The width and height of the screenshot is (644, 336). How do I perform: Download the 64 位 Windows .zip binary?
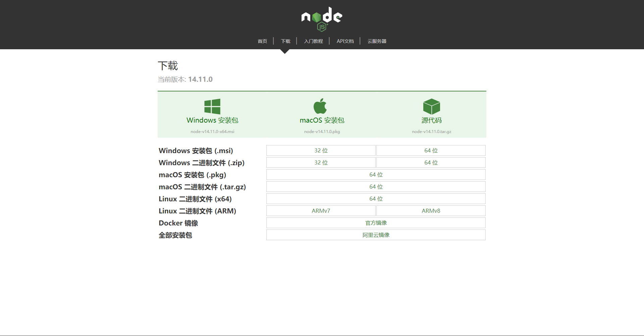pyautogui.click(x=431, y=162)
